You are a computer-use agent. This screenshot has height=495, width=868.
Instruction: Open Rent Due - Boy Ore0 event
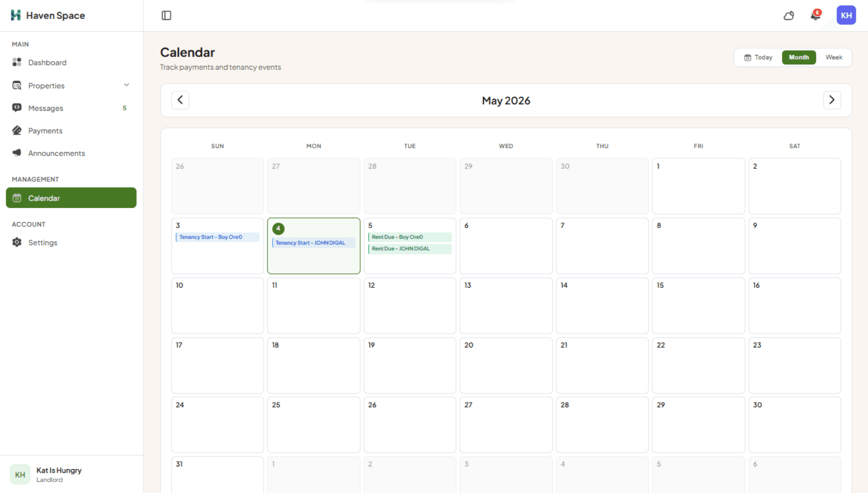410,237
